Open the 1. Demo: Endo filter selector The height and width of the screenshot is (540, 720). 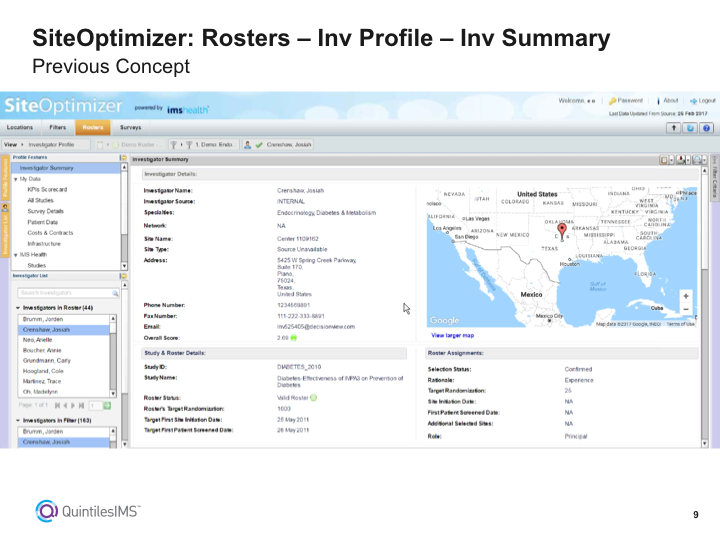coord(204,145)
